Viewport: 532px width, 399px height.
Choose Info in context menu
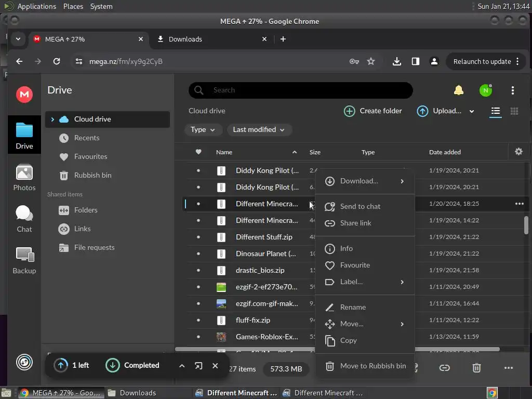coord(365,248)
